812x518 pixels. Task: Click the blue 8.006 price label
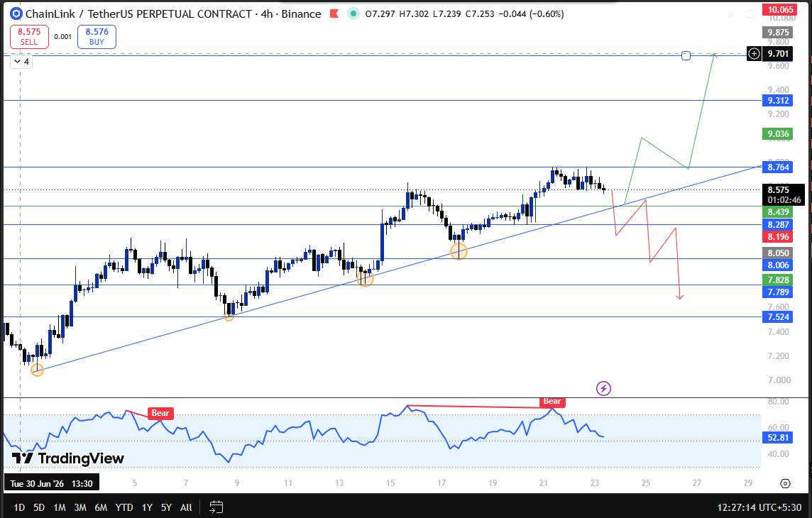(x=779, y=265)
